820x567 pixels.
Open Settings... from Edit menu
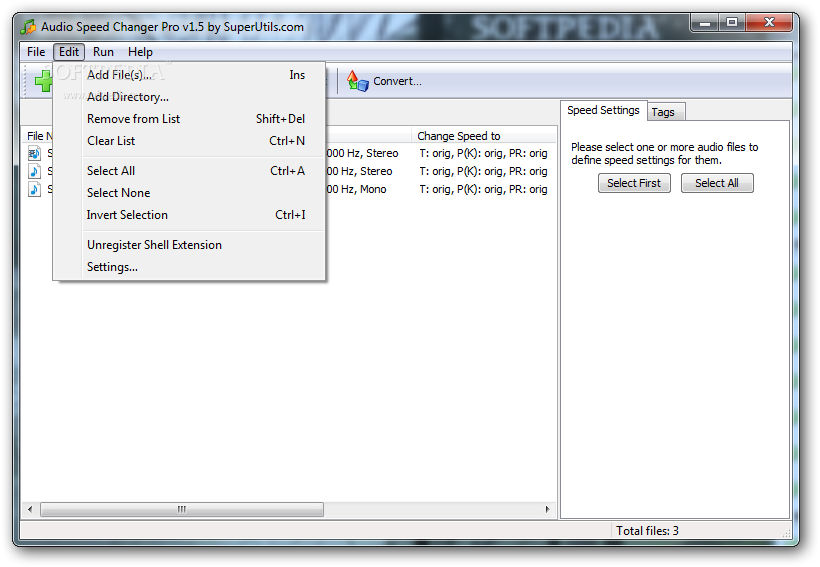[189, 267]
